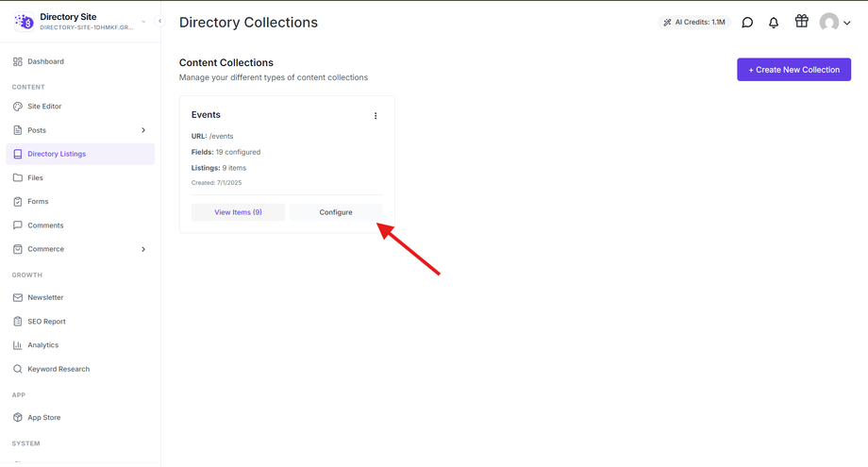Viewport: 868px width, 467px height.
Task: Collapse the sidebar with the arrow toggle
Action: point(160,21)
